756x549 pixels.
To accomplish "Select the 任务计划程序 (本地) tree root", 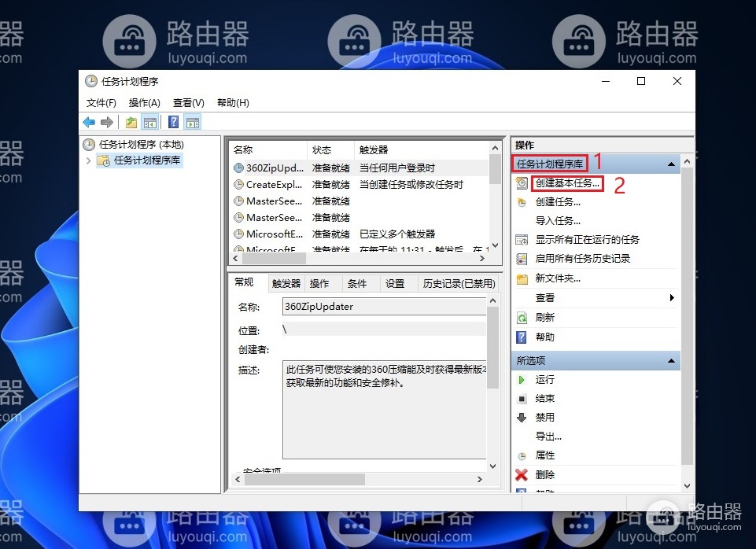I will coord(142,145).
